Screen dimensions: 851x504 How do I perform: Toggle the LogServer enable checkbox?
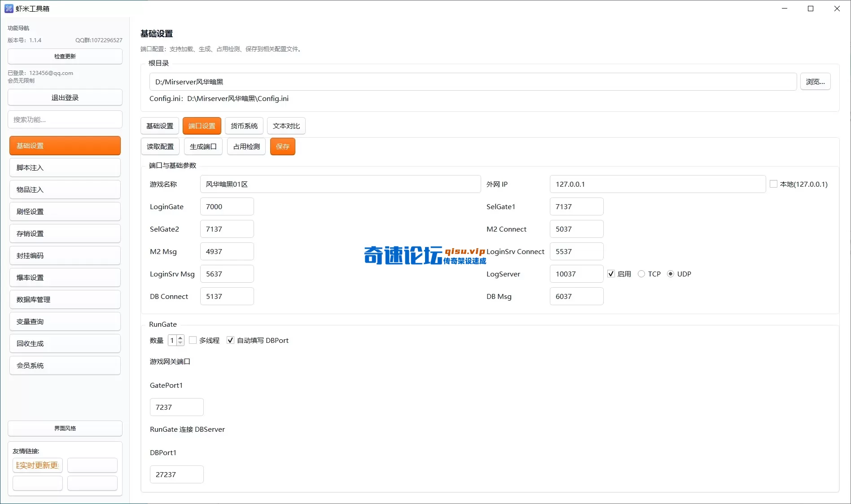click(x=611, y=274)
